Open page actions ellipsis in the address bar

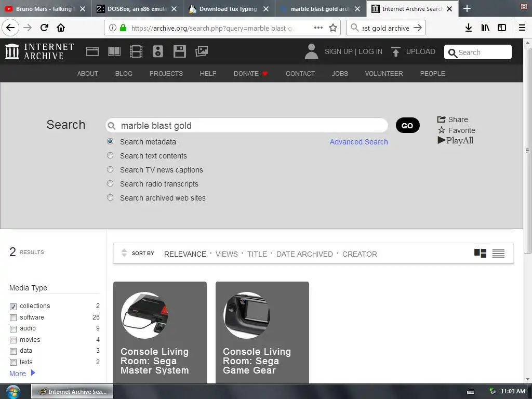[318, 28]
